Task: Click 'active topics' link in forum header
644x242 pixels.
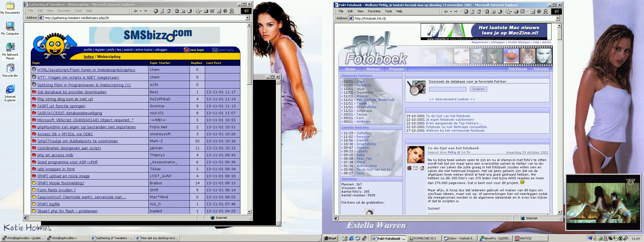Action: pyautogui.click(x=144, y=50)
